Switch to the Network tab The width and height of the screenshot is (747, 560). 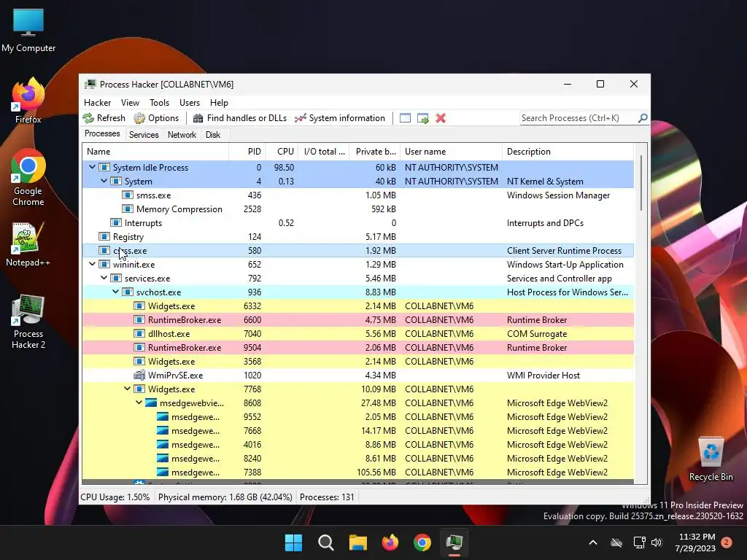pyautogui.click(x=182, y=135)
